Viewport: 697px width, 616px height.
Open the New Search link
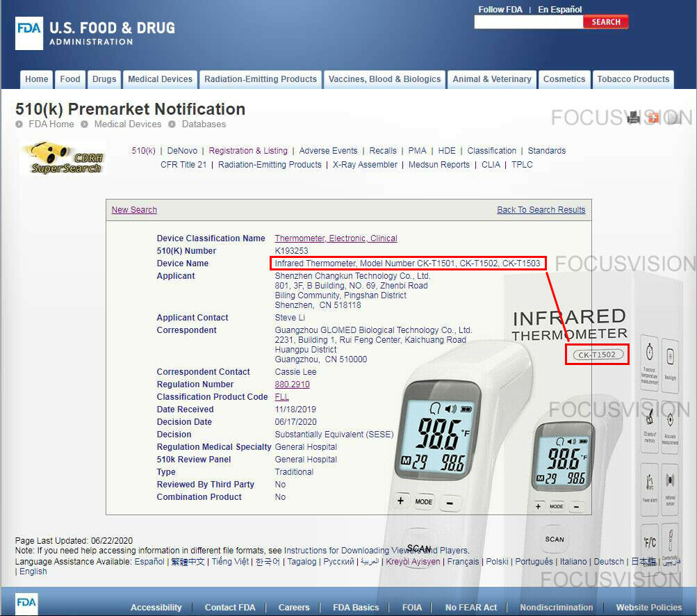[x=134, y=210]
